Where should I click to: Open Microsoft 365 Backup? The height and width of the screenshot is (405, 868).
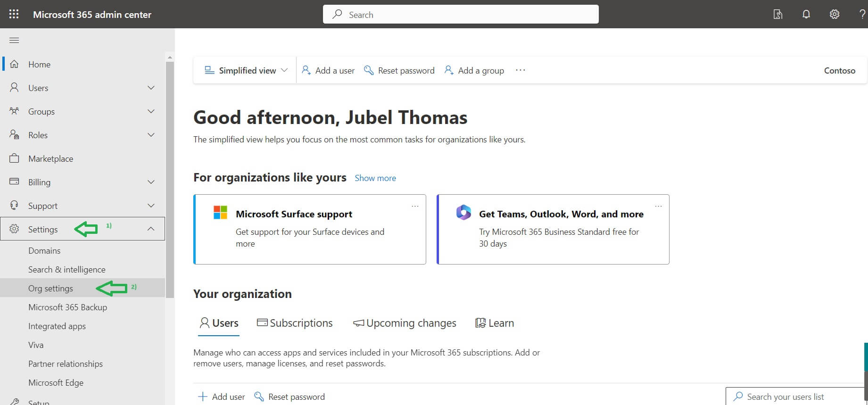(x=67, y=307)
